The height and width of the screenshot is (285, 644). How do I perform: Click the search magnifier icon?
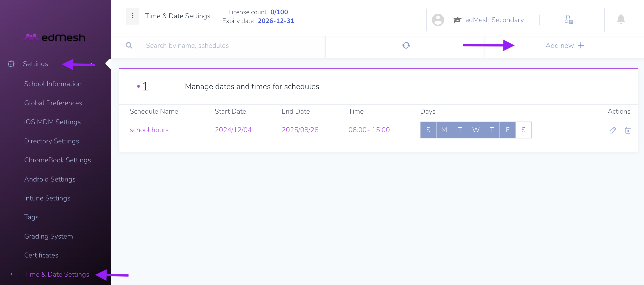129,46
